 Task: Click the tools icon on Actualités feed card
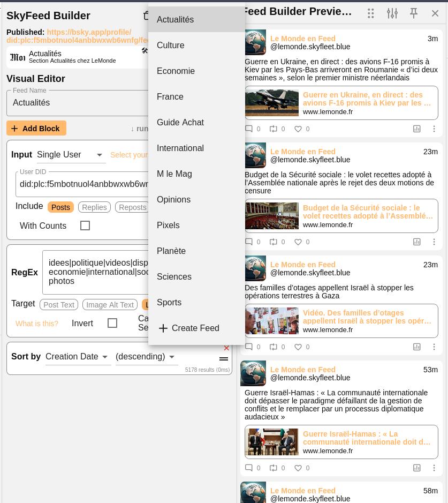145,50
